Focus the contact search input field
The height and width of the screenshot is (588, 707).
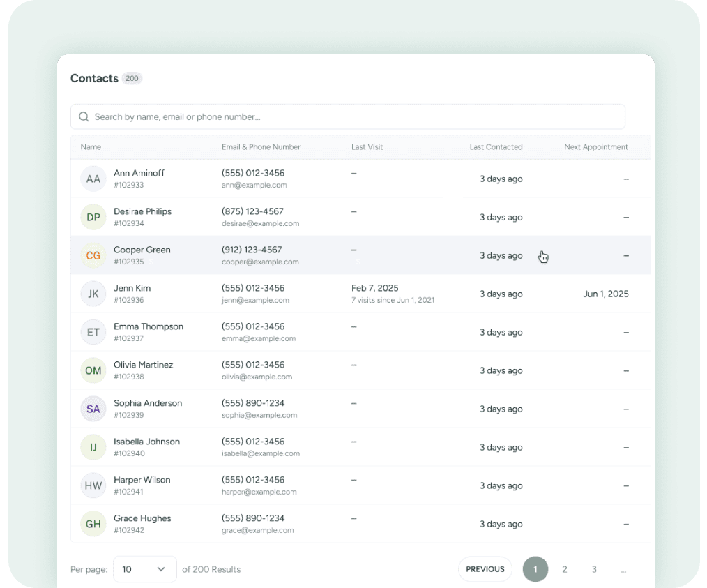(356, 117)
